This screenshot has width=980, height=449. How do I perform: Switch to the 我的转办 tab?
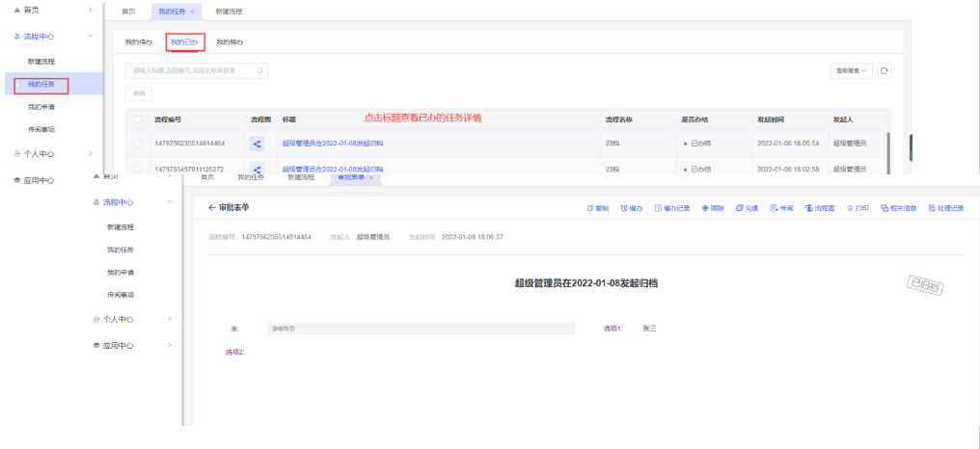coord(229,42)
